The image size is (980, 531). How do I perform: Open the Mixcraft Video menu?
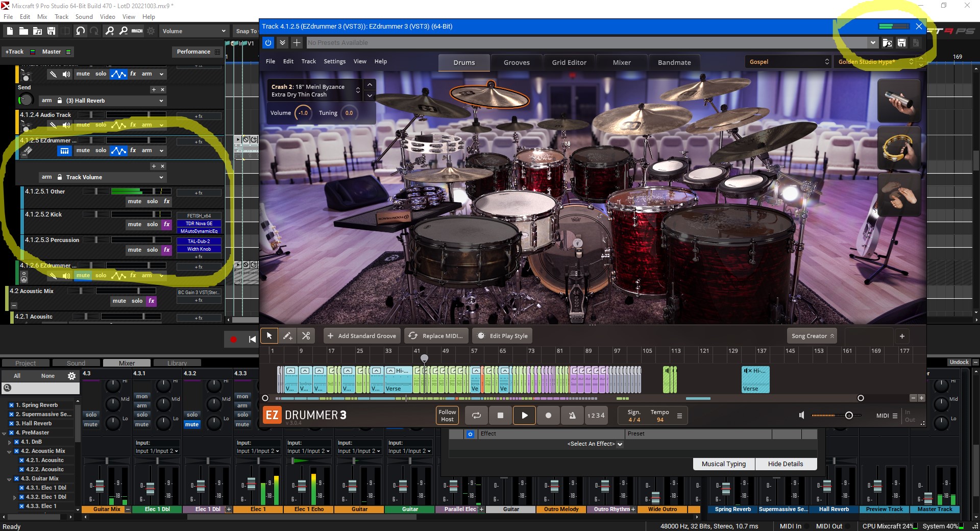[x=107, y=17]
